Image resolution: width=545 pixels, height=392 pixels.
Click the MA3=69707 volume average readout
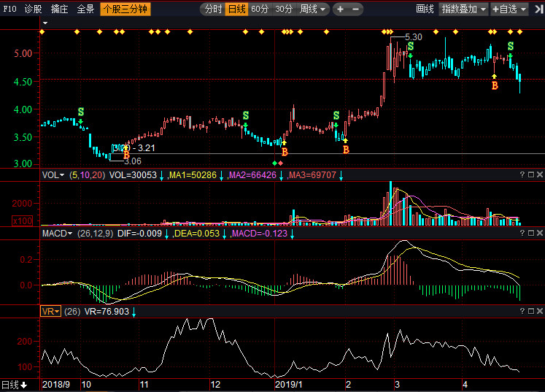(x=312, y=175)
